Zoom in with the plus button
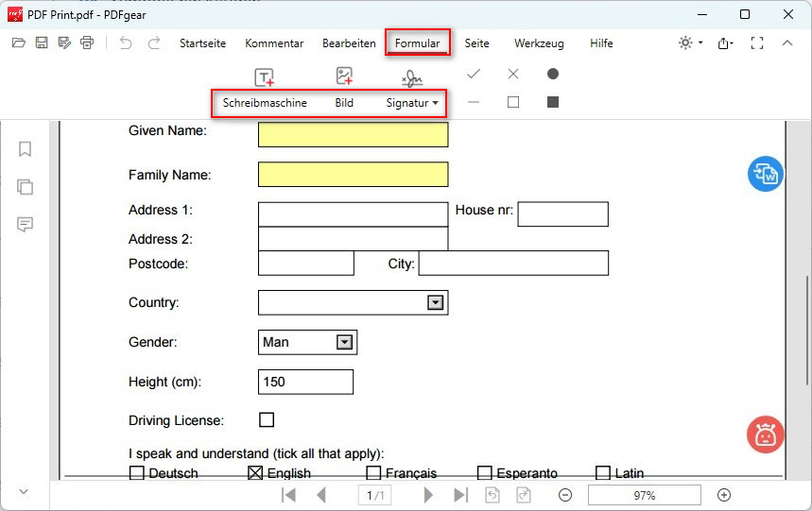This screenshot has width=812, height=511. pyautogui.click(x=724, y=495)
